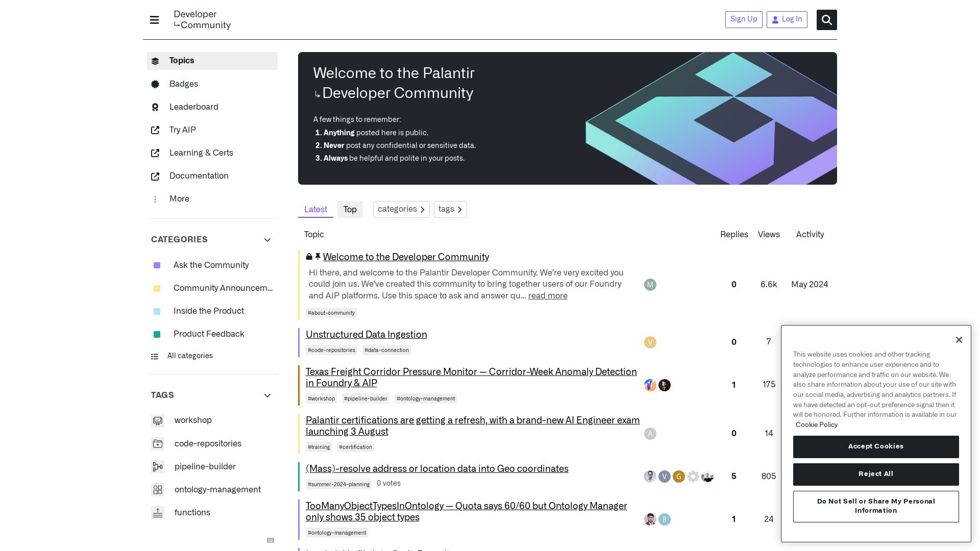The height and width of the screenshot is (551, 980).
Task: Click Product Feedback green swatch
Action: [x=157, y=334]
